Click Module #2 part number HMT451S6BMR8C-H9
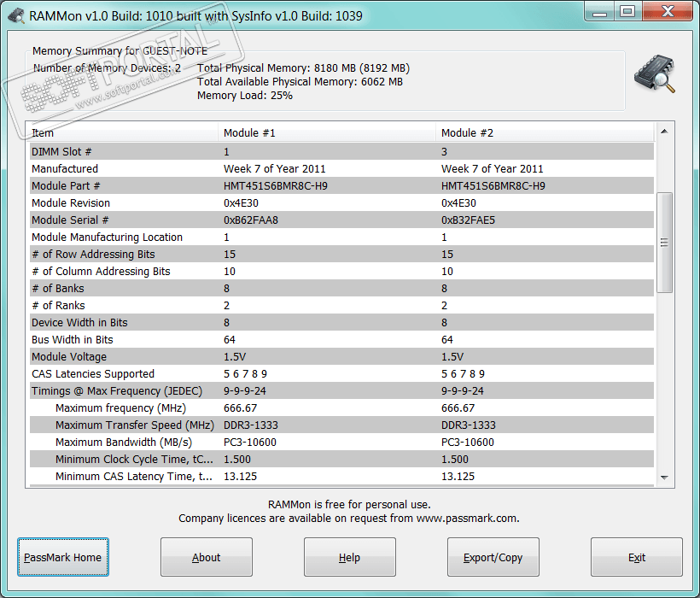This screenshot has height=598, width=700. pyautogui.click(x=493, y=185)
